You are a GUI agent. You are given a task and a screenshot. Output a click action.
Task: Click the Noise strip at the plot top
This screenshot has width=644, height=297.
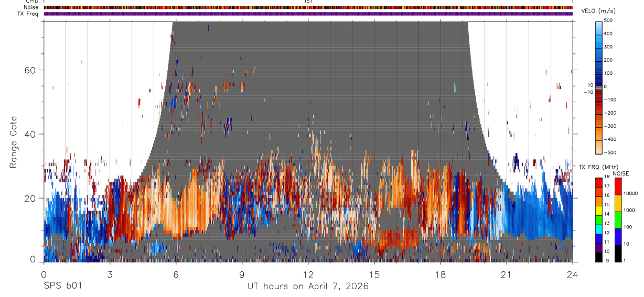308,7
